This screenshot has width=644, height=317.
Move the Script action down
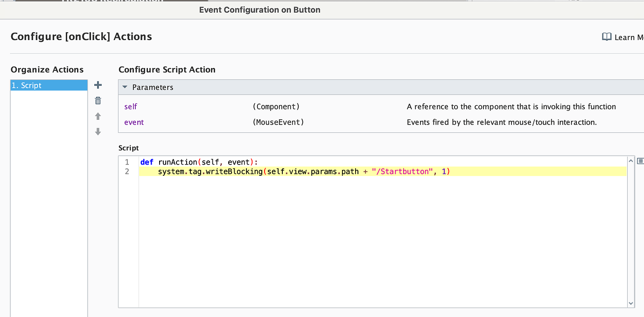[x=98, y=132]
